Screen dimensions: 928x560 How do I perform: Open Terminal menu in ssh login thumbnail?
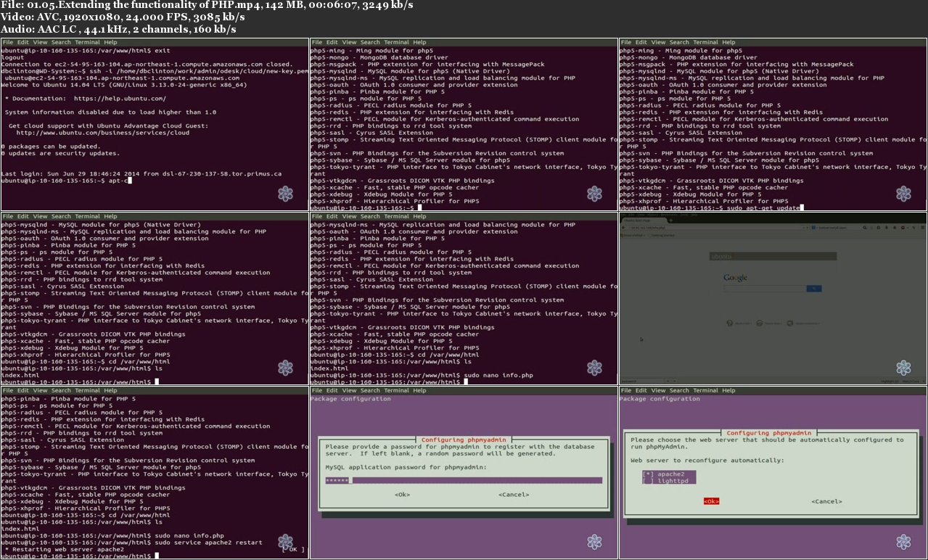(x=88, y=43)
